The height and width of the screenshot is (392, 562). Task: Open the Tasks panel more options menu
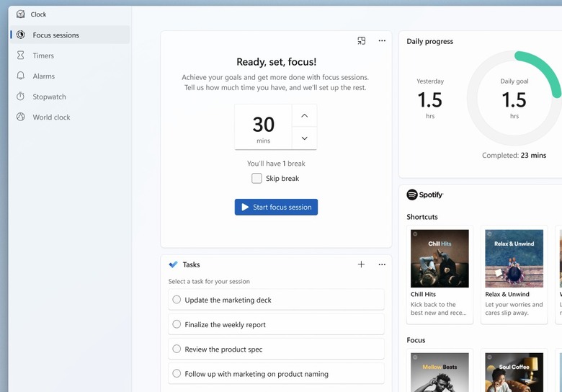tap(382, 264)
